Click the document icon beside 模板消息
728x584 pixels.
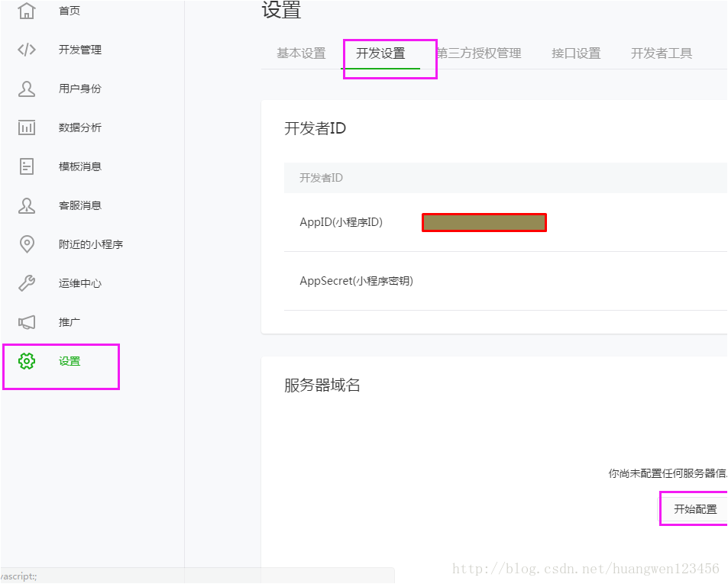tap(27, 166)
